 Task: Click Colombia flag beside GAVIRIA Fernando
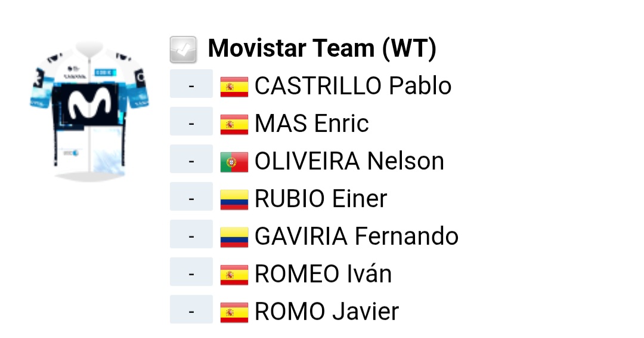coord(234,238)
